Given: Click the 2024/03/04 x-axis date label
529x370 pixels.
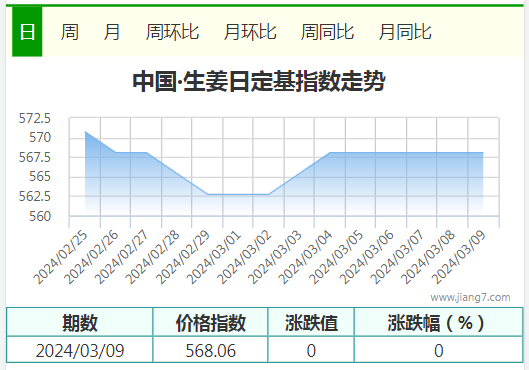Looking at the screenshot, I should [306, 257].
